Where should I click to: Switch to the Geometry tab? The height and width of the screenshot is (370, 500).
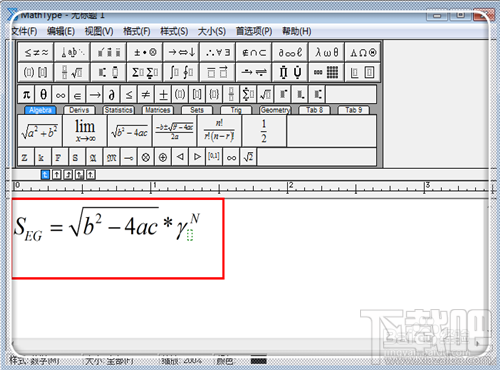[275, 110]
